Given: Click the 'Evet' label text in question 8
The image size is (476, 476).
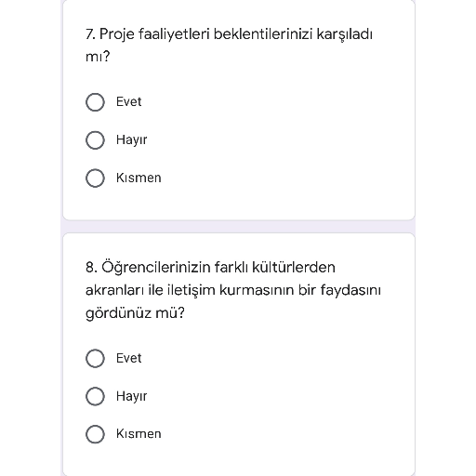Looking at the screenshot, I should (x=128, y=358).
